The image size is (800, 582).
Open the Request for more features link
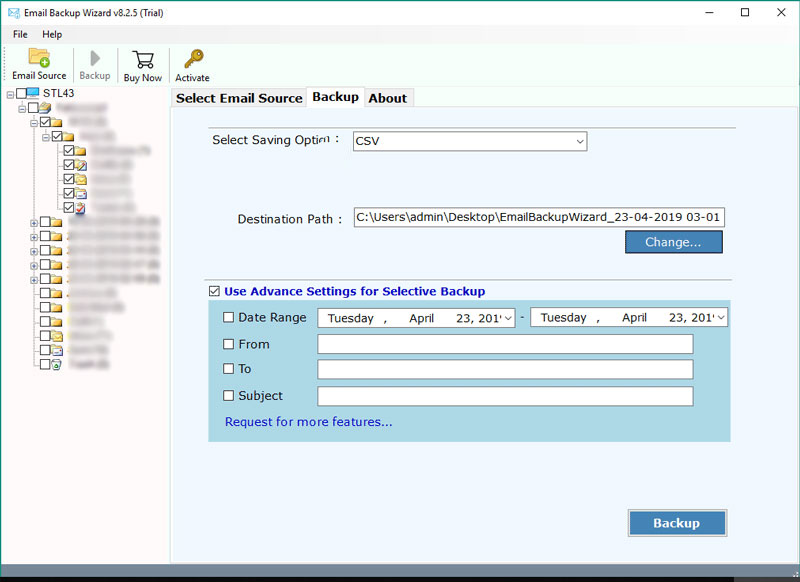pyautogui.click(x=308, y=422)
